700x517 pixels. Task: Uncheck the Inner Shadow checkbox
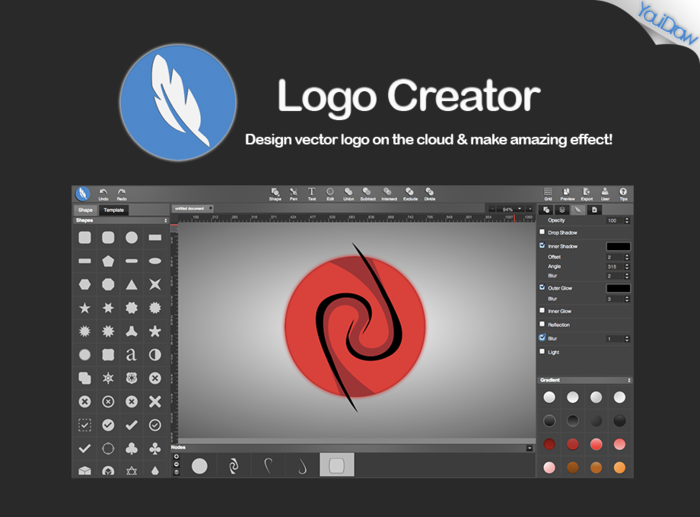tap(542, 245)
